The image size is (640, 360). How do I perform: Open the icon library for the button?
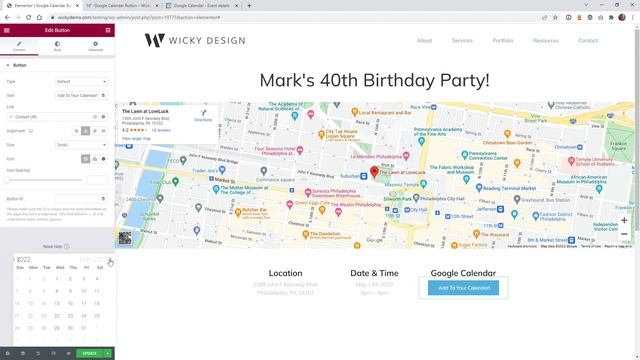(104, 159)
